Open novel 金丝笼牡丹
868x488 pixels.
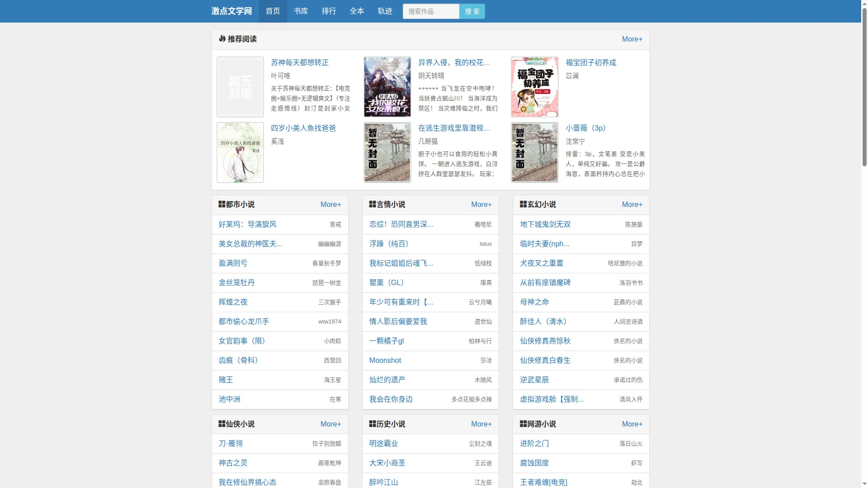point(236,282)
